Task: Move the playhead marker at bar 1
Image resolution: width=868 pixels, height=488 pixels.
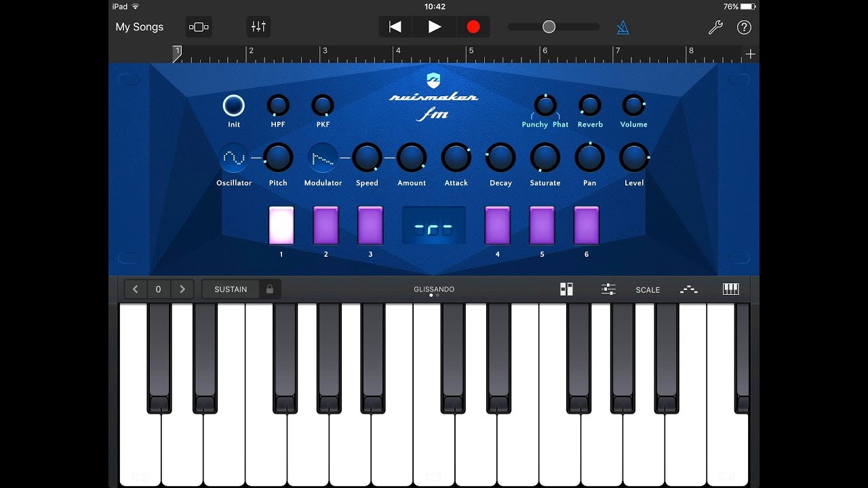Action: (x=177, y=54)
